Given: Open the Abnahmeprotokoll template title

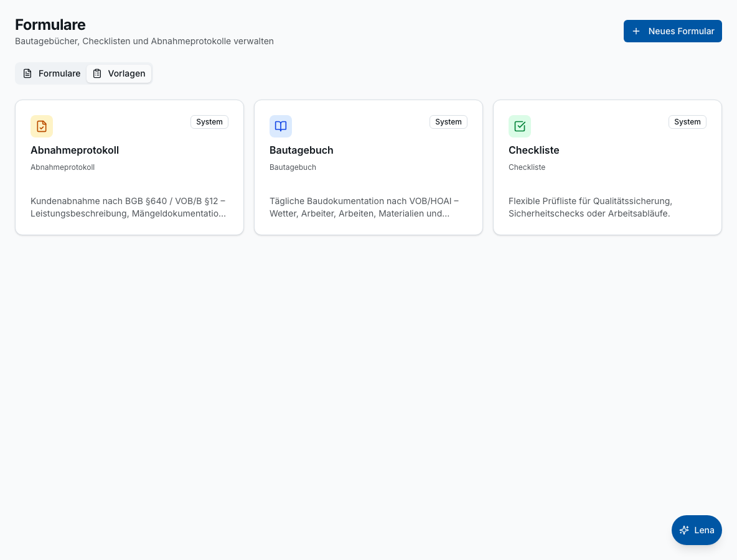Looking at the screenshot, I should pos(75,151).
